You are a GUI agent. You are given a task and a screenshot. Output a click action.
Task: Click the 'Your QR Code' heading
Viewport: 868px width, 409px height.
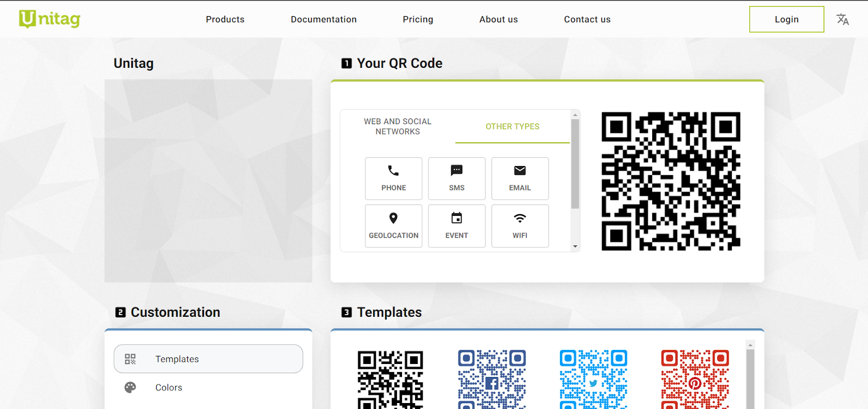pos(399,63)
